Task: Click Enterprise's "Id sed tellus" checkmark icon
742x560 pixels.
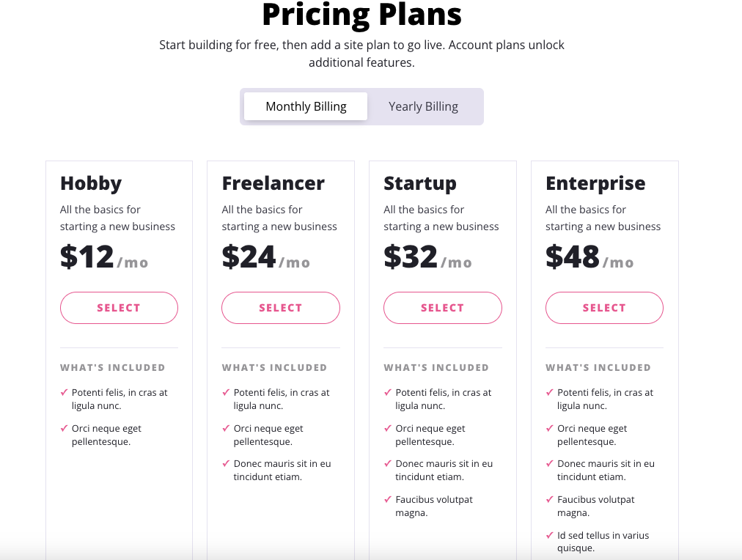Action: click(x=550, y=535)
